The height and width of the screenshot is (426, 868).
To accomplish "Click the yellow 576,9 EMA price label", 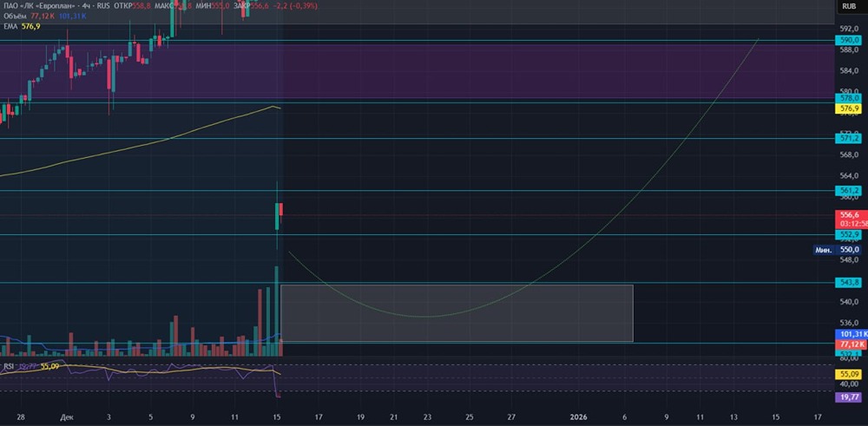I will click(x=850, y=108).
